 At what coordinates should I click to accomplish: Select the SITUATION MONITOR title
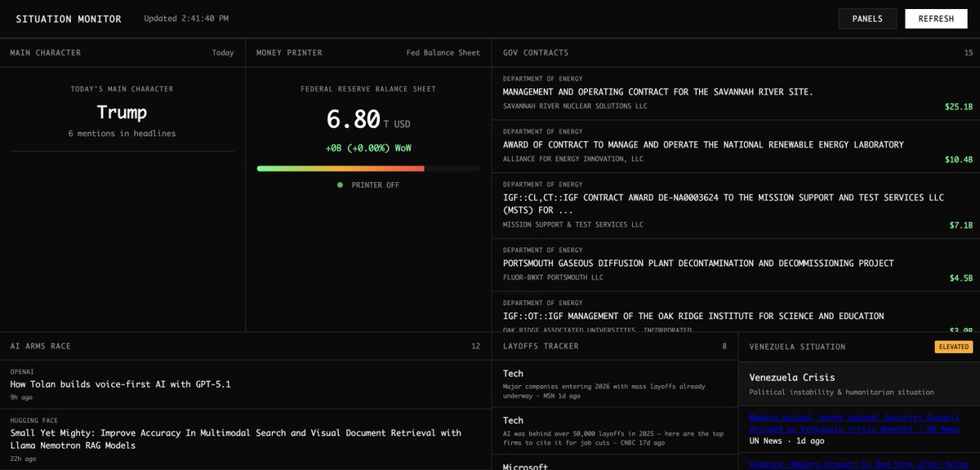69,19
